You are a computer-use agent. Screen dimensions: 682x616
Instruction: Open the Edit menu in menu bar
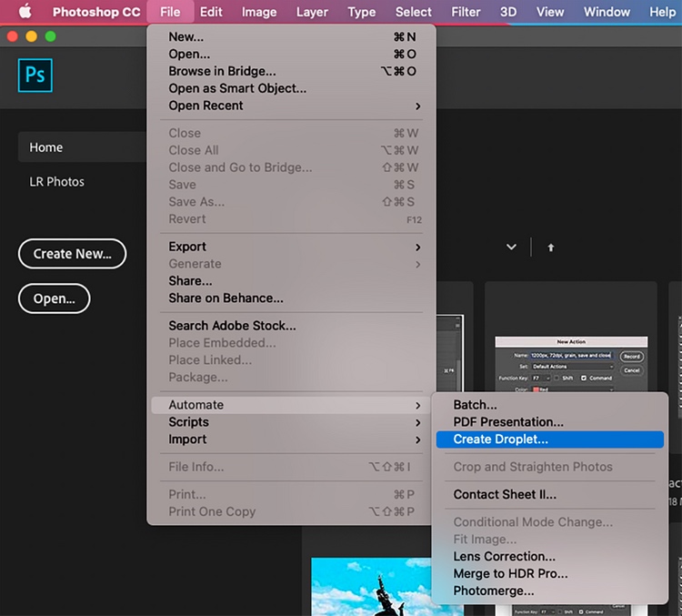tap(211, 12)
